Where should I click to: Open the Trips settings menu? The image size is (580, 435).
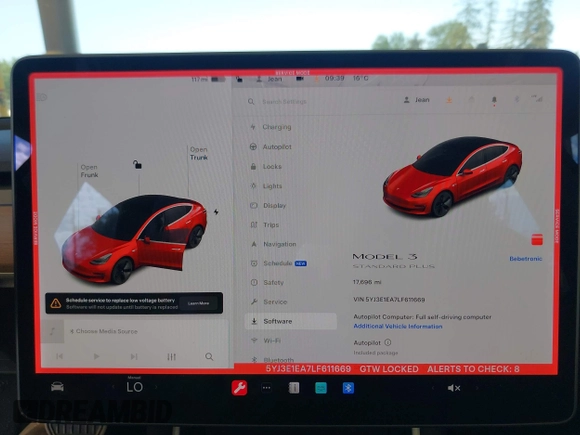click(265, 225)
